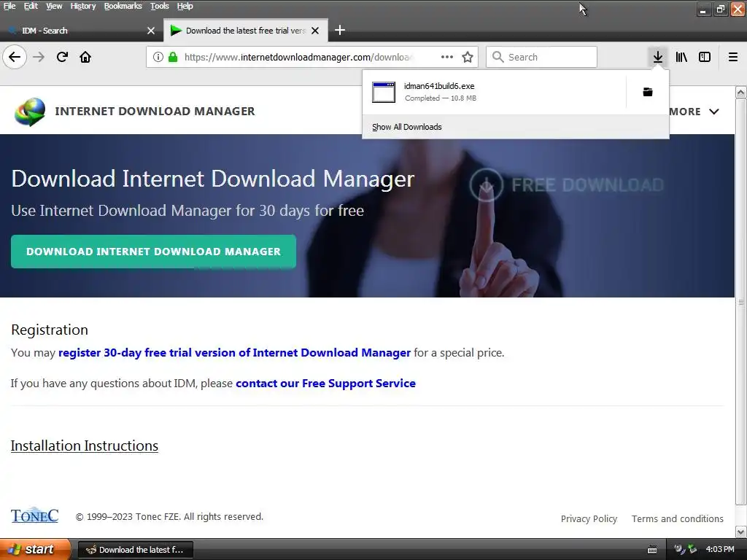
Task: Open the Edit menu
Action: pyautogui.click(x=31, y=6)
